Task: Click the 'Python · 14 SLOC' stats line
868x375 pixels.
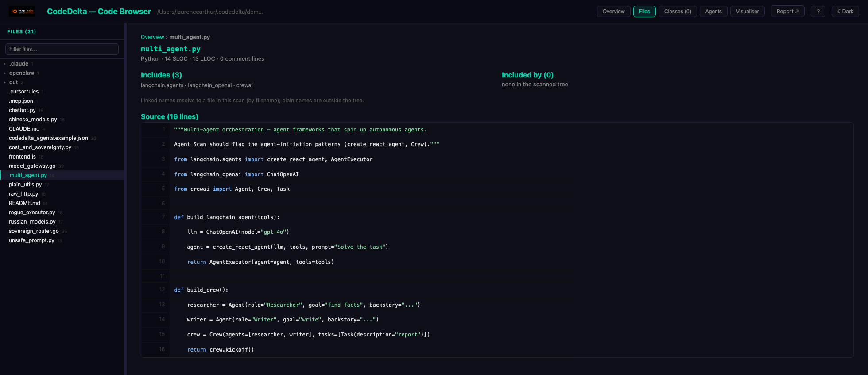Action: coord(202,59)
